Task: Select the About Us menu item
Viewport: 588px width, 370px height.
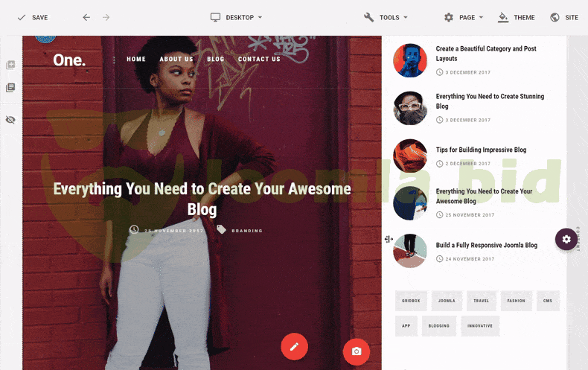Action: pos(176,60)
